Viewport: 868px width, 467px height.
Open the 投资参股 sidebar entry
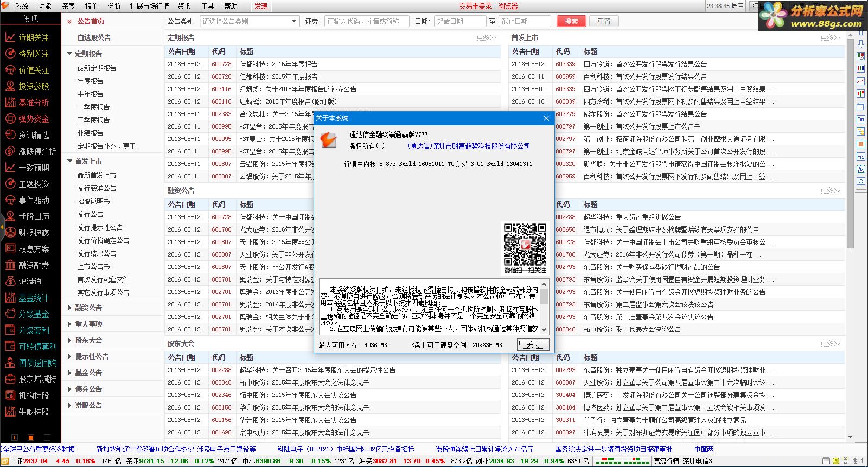click(x=30, y=86)
